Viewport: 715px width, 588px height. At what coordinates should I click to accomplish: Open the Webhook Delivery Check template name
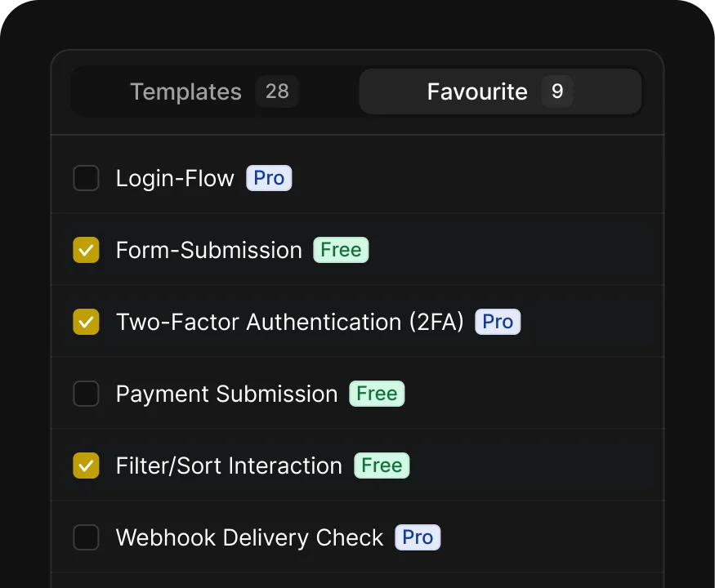[x=249, y=537]
